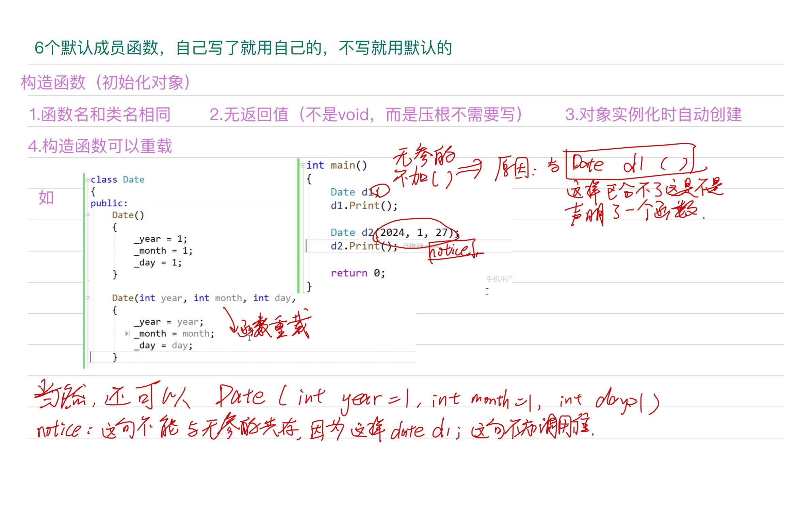Click the I-beam cursor near the 函数重载 annotation

click(x=249, y=337)
